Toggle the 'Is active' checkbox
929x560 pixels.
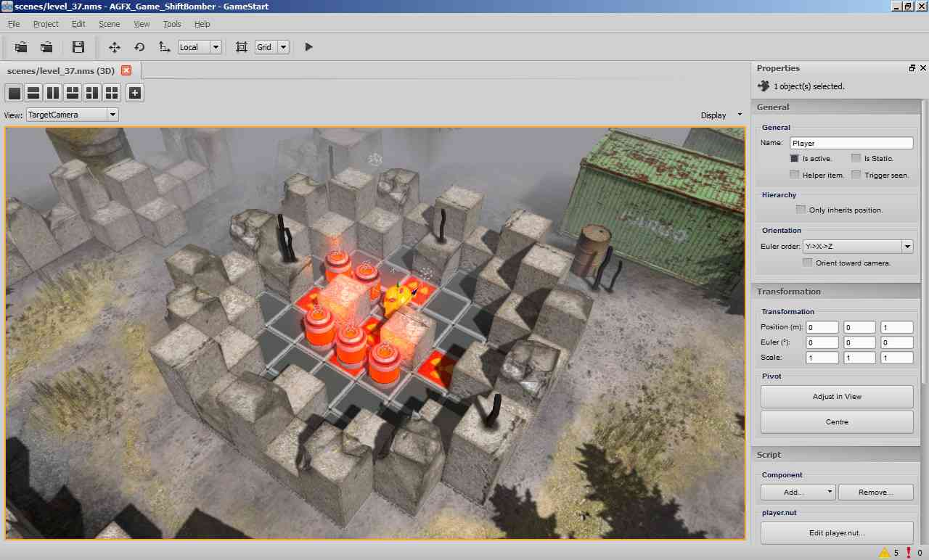[795, 158]
